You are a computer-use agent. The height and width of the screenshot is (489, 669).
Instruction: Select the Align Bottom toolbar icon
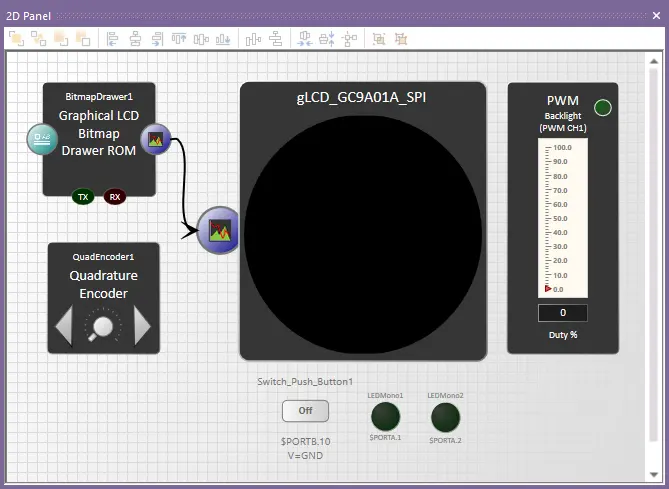(x=223, y=39)
